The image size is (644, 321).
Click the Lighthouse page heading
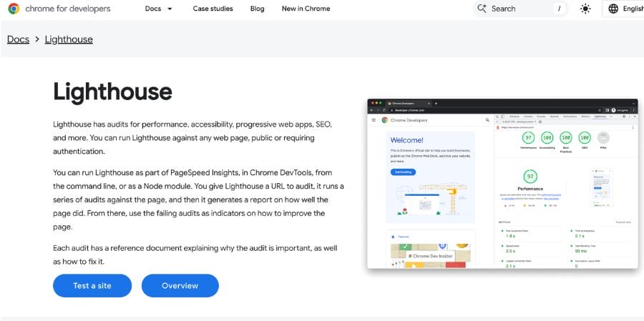tap(112, 92)
